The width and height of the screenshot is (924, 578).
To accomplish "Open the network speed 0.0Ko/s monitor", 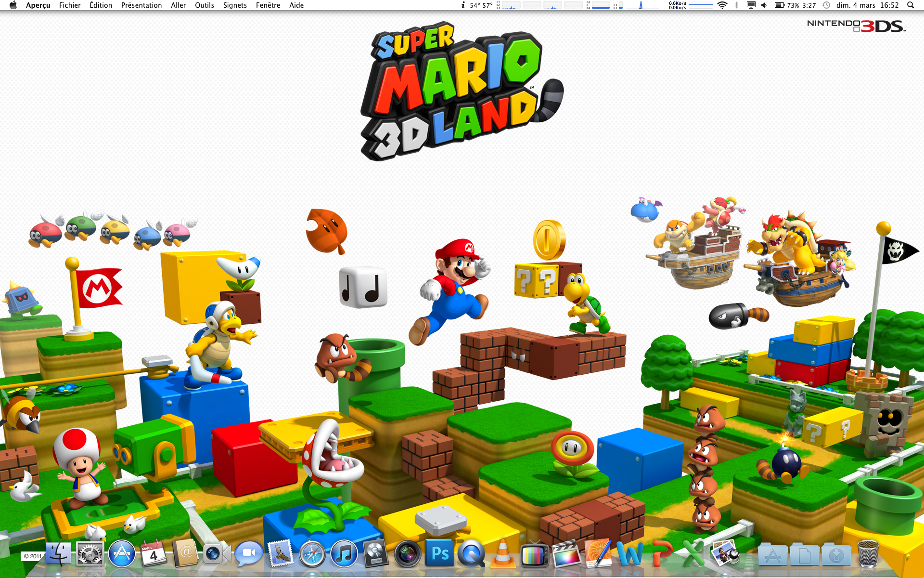I will point(691,5).
